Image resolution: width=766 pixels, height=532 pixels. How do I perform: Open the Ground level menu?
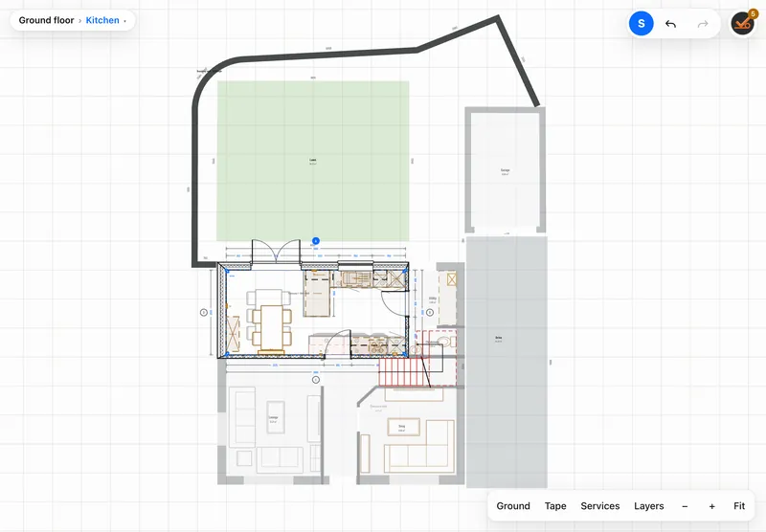pos(513,506)
